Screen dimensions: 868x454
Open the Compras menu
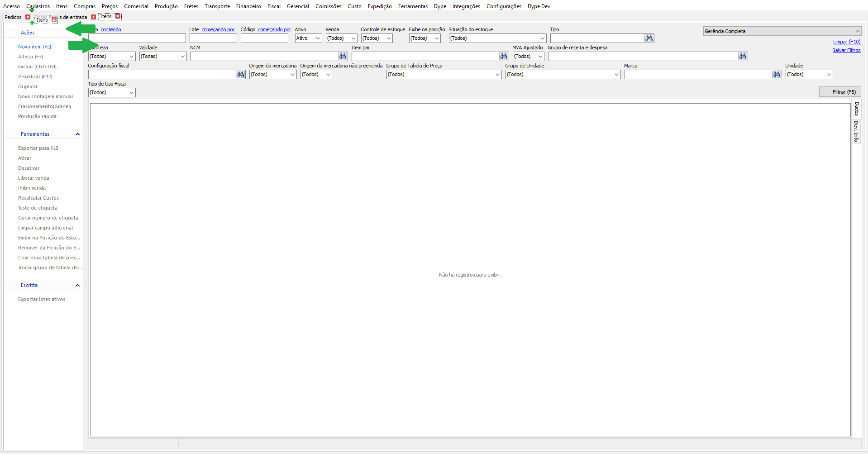click(85, 6)
